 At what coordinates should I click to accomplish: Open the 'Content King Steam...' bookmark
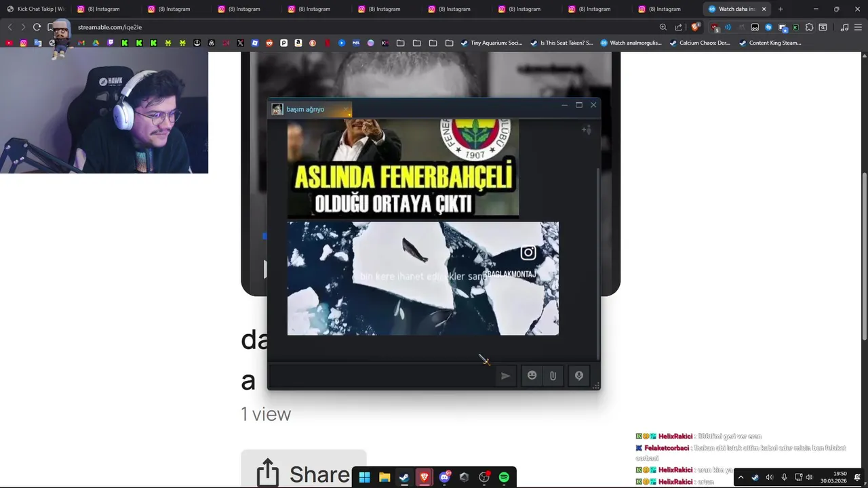pos(770,43)
